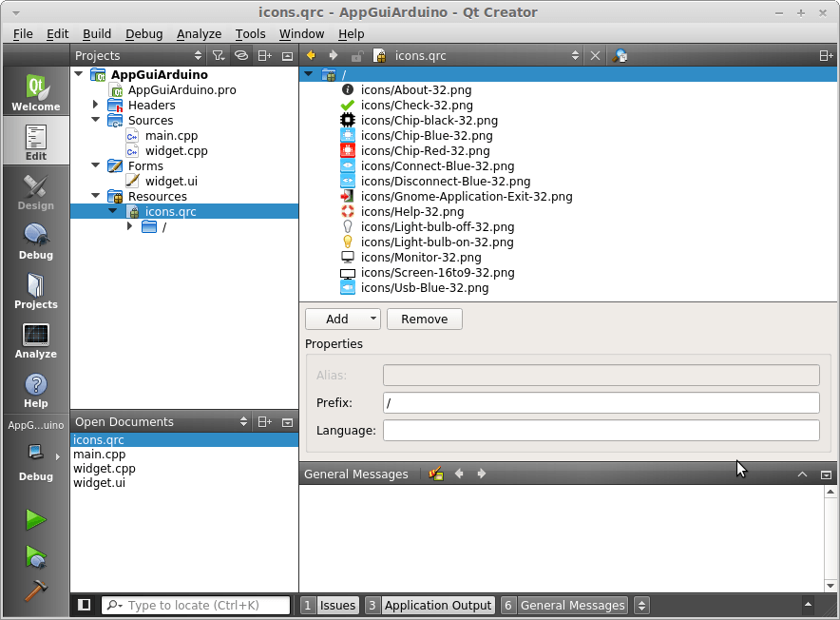Collapse the General Messages pane
The width and height of the screenshot is (840, 620).
tap(802, 475)
